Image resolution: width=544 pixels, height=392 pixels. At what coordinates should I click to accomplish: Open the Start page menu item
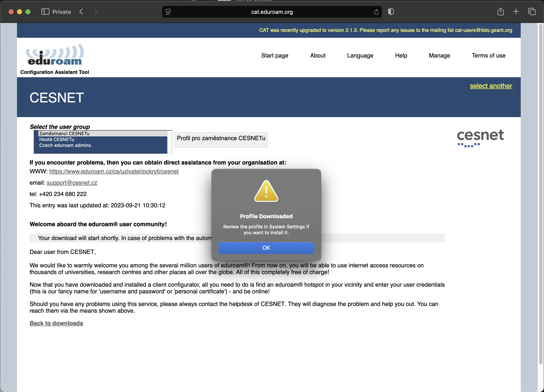(275, 55)
